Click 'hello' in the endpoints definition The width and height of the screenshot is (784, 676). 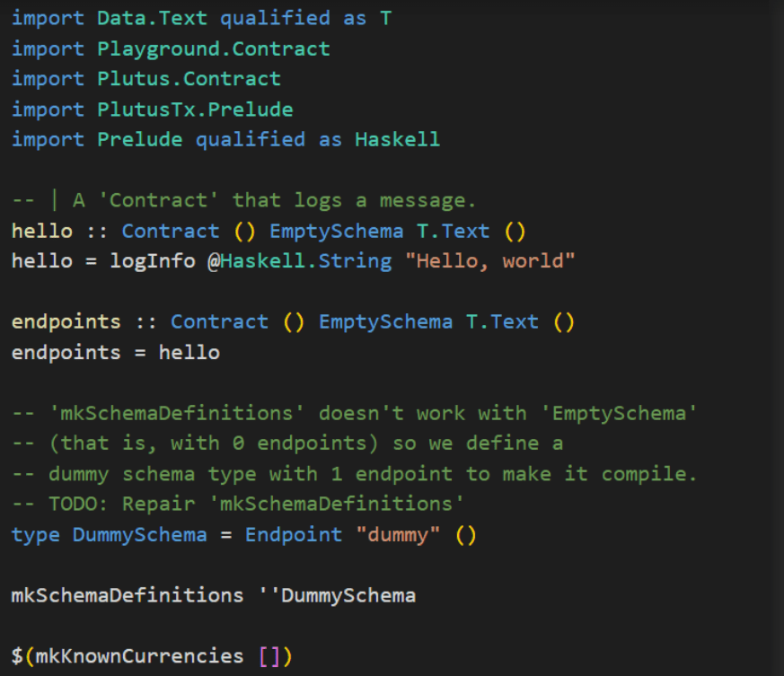[189, 352]
